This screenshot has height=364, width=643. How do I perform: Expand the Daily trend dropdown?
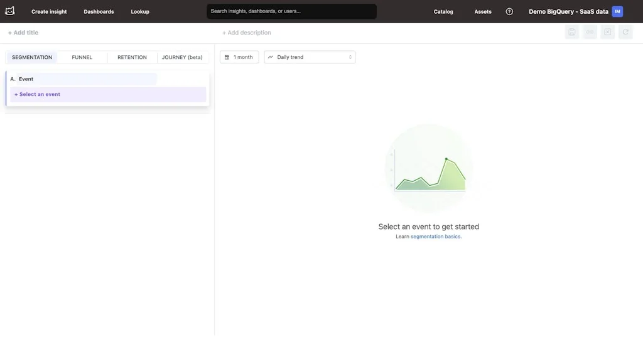[310, 57]
